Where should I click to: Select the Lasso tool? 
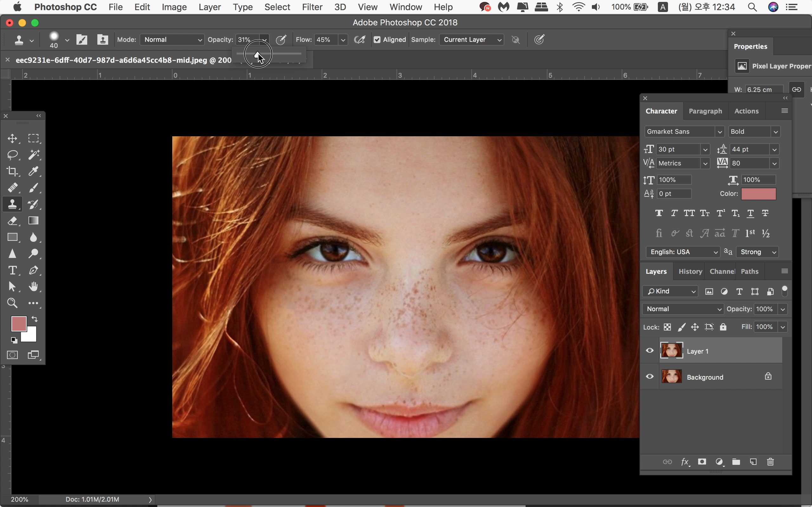click(12, 155)
